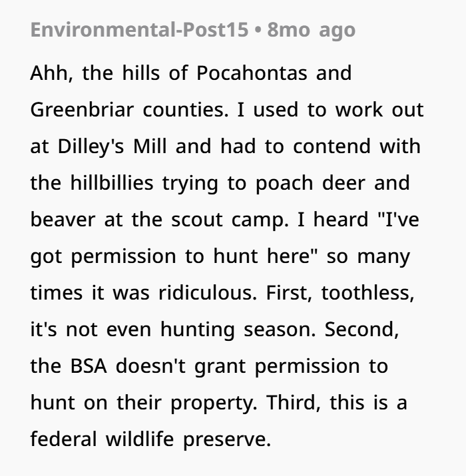Click the word "wildlife"

click(140, 439)
